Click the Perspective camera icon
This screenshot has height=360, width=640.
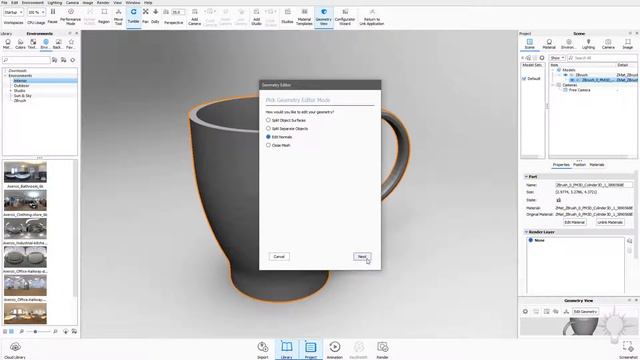tap(166, 12)
